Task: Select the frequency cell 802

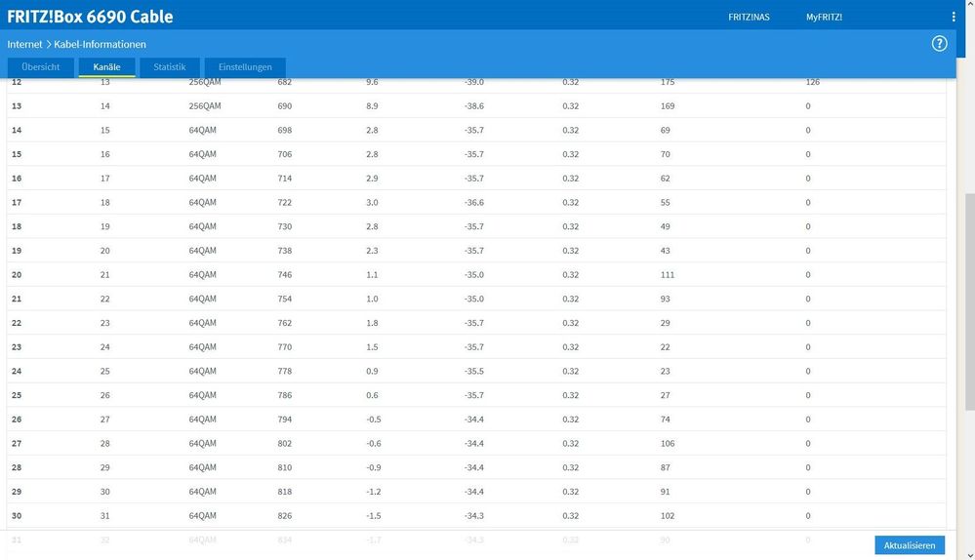Action: coord(285,443)
